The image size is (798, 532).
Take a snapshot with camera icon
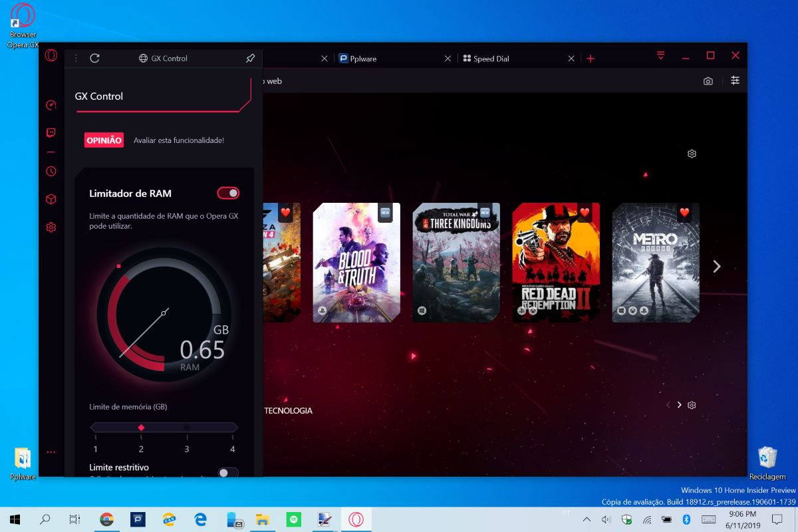click(708, 81)
